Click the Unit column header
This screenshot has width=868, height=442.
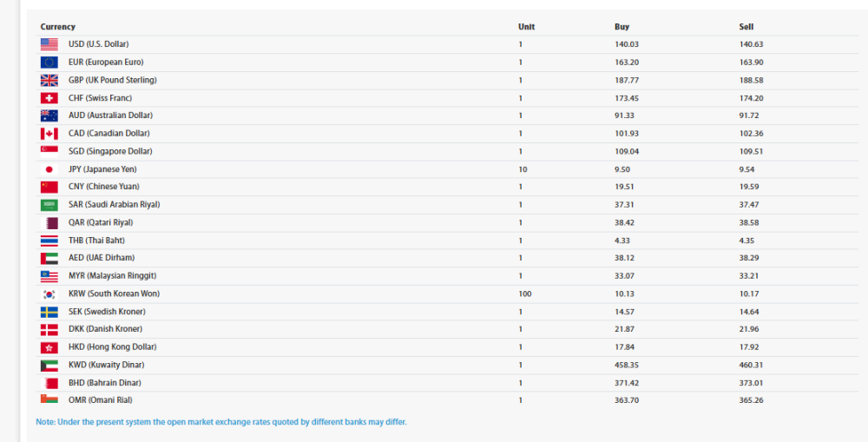coord(526,27)
